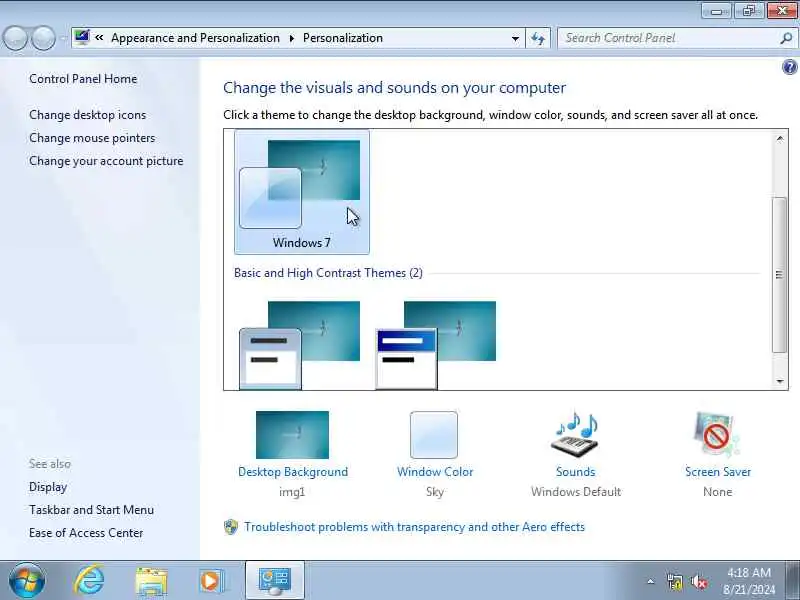Click the taskbar clock showing 4:18 AM

(749, 581)
